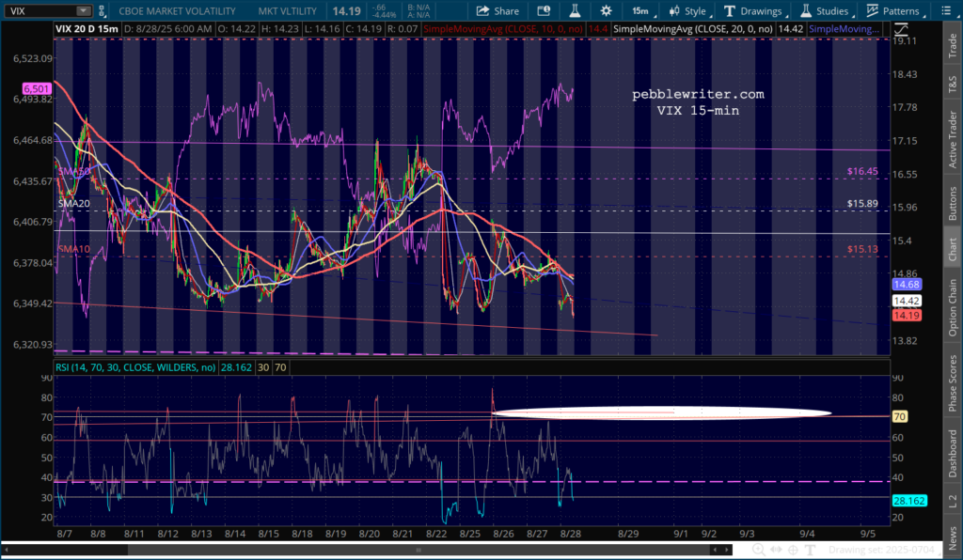Open the 15m timeframe selector
The image size is (963, 560).
639,11
